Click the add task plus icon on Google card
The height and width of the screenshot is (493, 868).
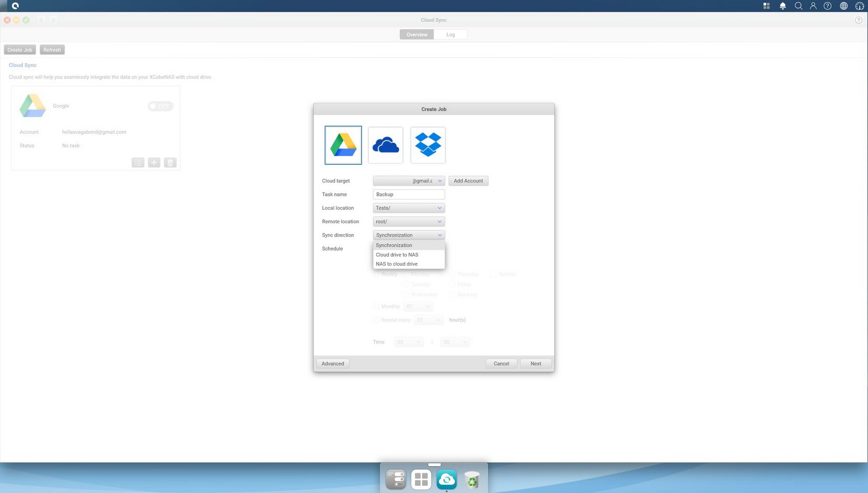[x=154, y=163]
